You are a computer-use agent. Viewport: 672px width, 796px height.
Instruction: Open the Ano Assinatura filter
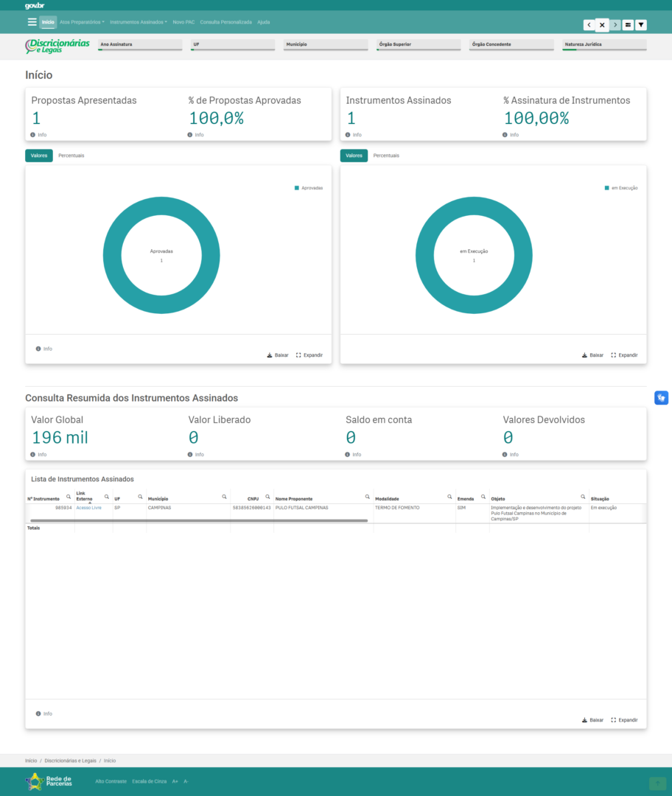pyautogui.click(x=139, y=45)
